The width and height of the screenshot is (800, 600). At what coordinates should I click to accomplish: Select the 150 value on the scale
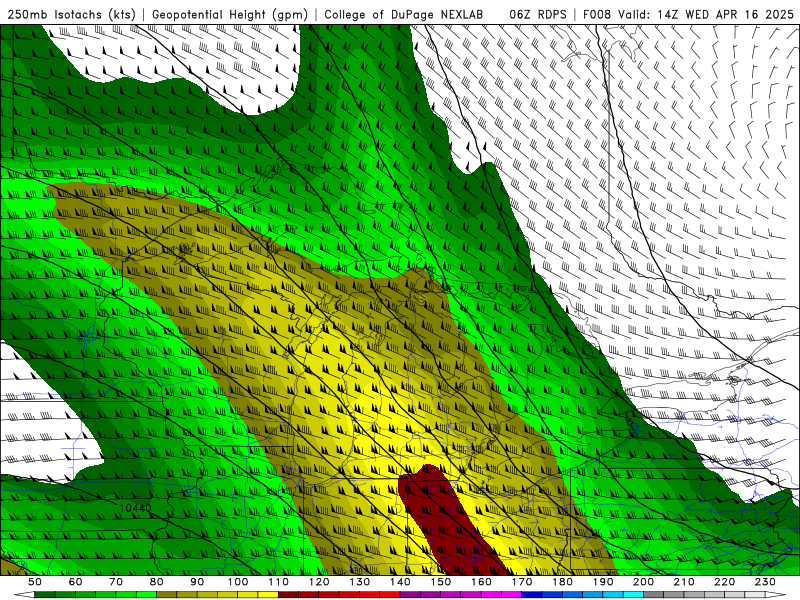pos(440,582)
